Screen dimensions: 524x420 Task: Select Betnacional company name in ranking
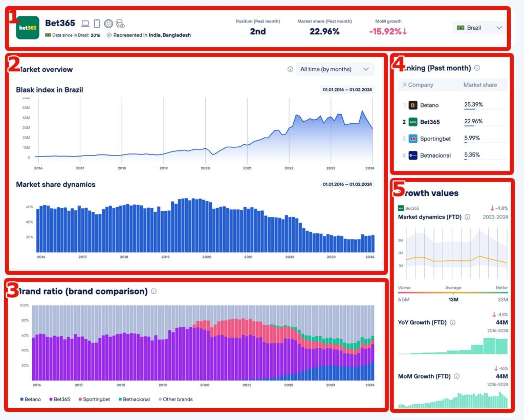(435, 156)
